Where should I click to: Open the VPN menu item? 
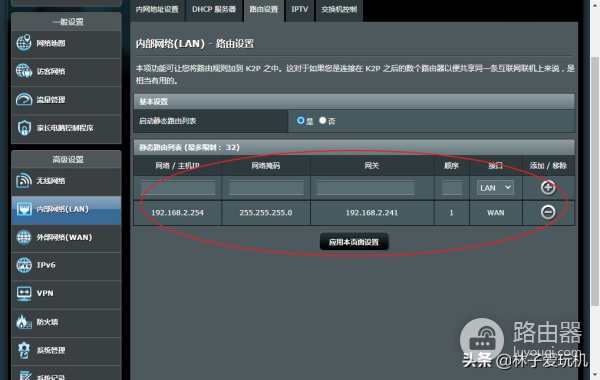click(x=67, y=294)
